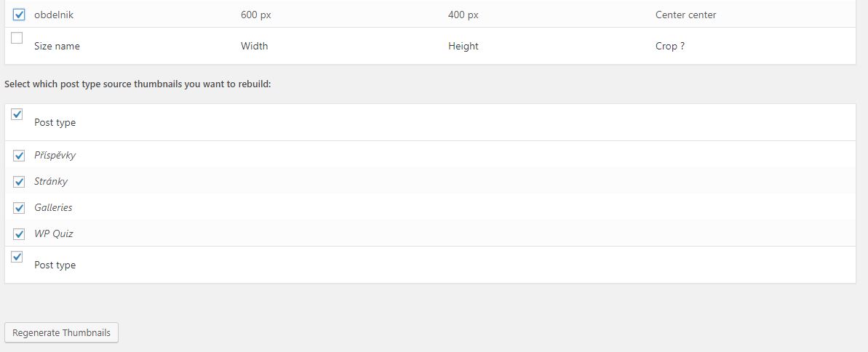Uncheck the Příspěvky post type checkbox
This screenshot has width=868, height=352.
tap(19, 156)
